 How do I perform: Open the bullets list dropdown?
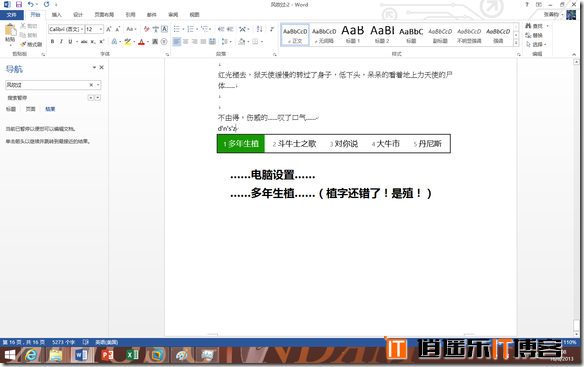pos(182,29)
